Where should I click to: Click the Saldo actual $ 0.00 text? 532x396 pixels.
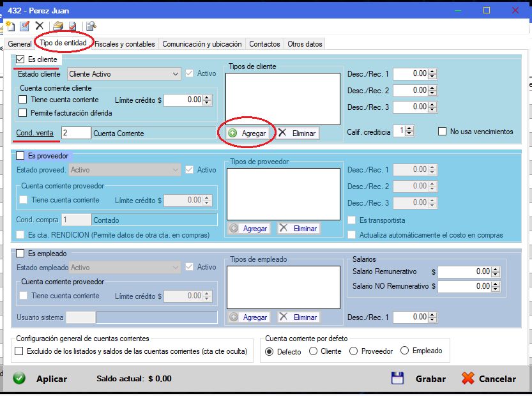[134, 379]
